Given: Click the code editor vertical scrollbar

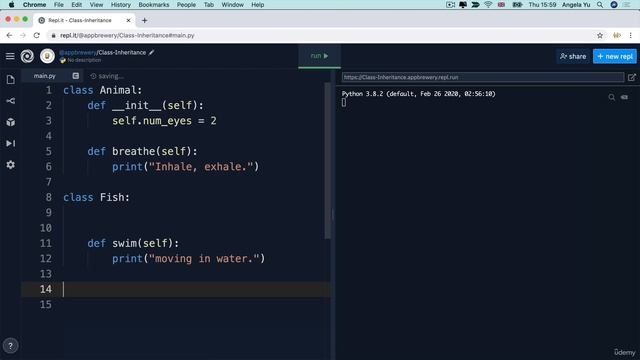Looking at the screenshot, I should coord(327,161).
